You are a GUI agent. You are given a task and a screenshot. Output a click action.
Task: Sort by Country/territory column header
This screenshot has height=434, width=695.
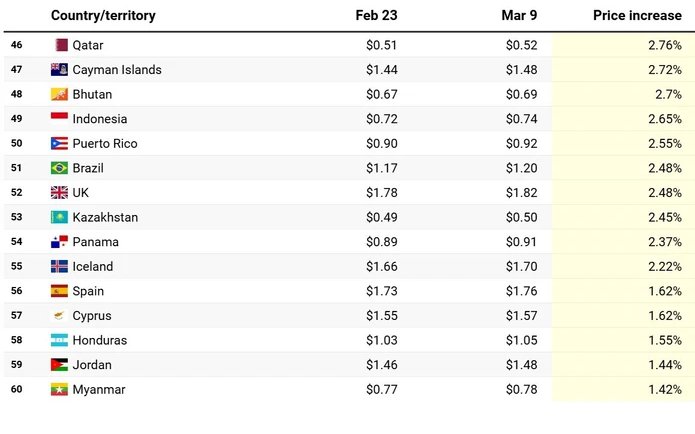[x=103, y=16]
